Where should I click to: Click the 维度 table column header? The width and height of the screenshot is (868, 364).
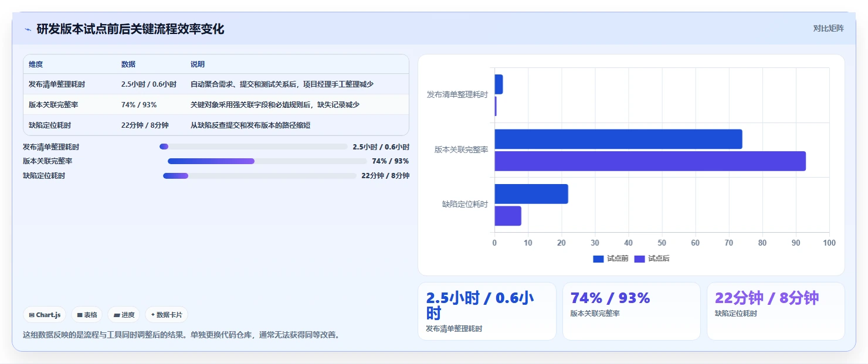point(36,64)
